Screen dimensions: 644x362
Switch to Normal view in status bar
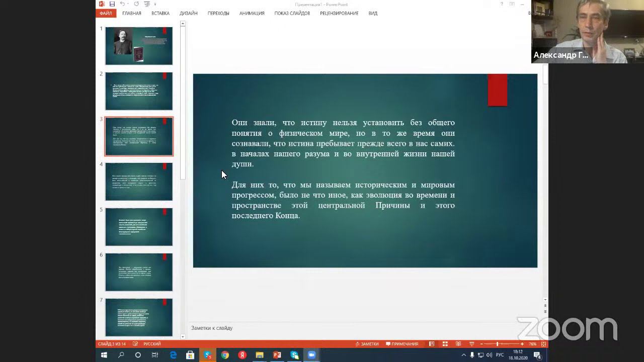click(x=432, y=344)
